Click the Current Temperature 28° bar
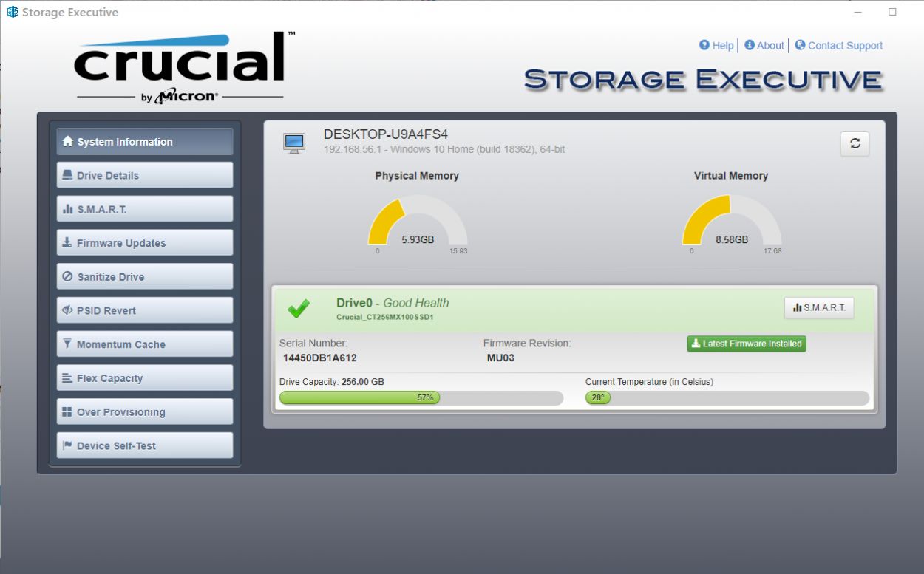The width and height of the screenshot is (924, 574). pyautogui.click(x=727, y=397)
